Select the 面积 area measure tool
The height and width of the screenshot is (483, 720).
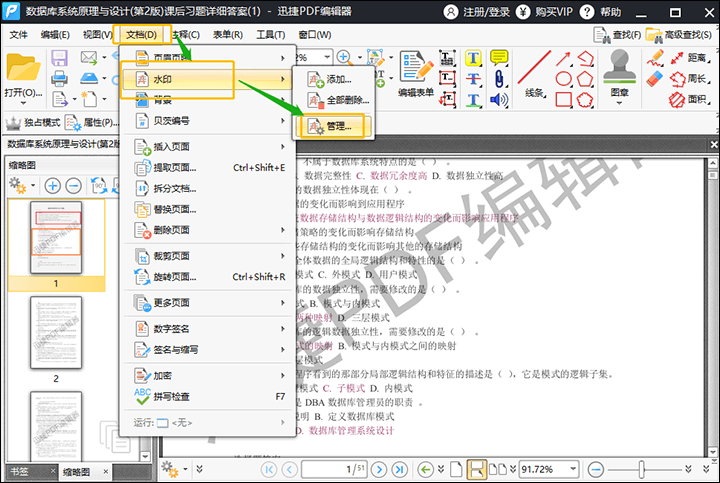tap(690, 99)
